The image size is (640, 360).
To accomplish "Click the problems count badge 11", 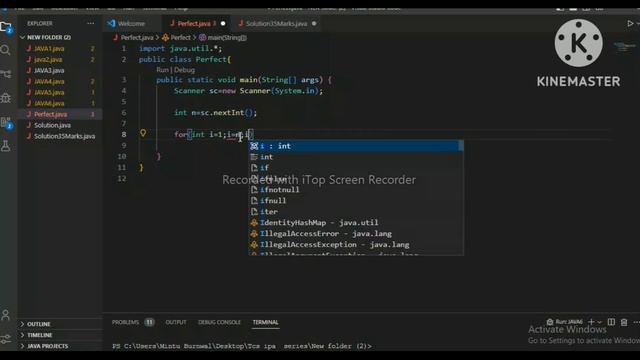I will pyautogui.click(x=149, y=322).
